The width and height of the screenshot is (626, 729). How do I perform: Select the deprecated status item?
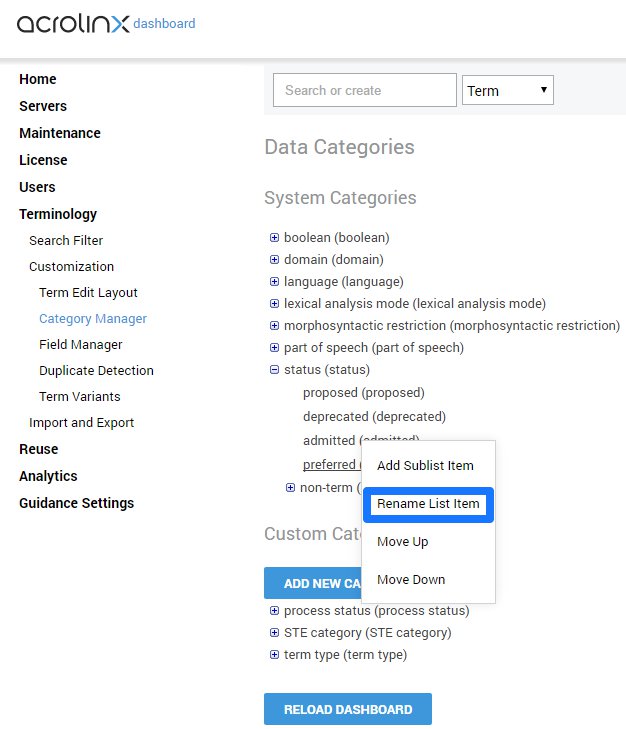374,417
